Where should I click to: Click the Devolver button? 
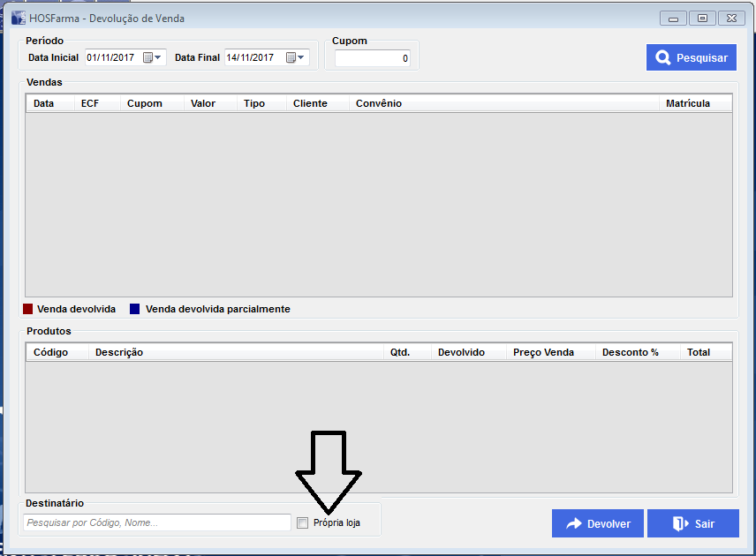pyautogui.click(x=598, y=523)
